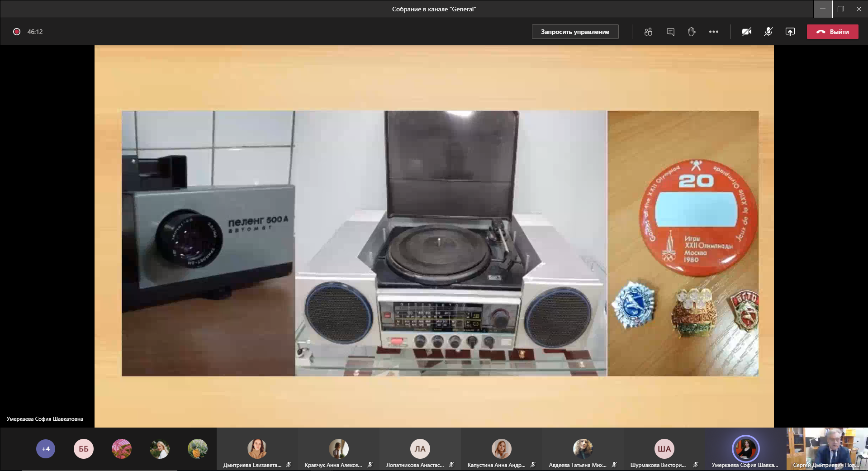868x471 pixels.
Task: Unmute the microphone
Action: pos(768,32)
